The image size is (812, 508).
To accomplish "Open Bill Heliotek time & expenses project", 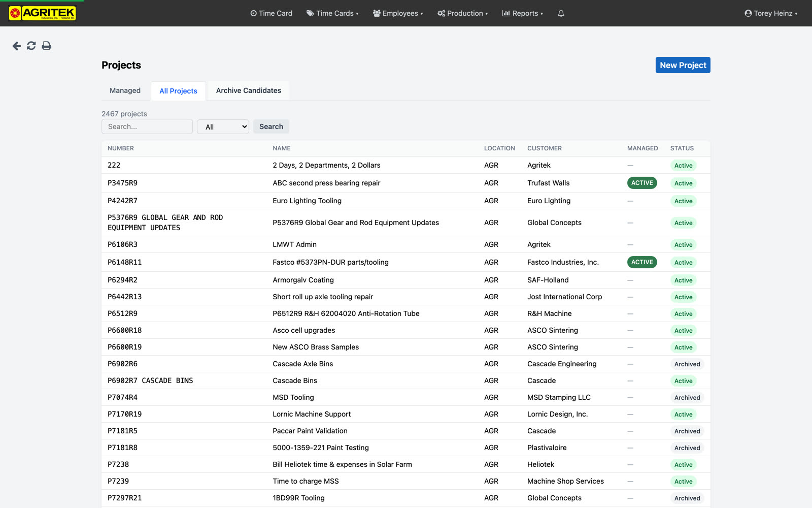I will [342, 464].
